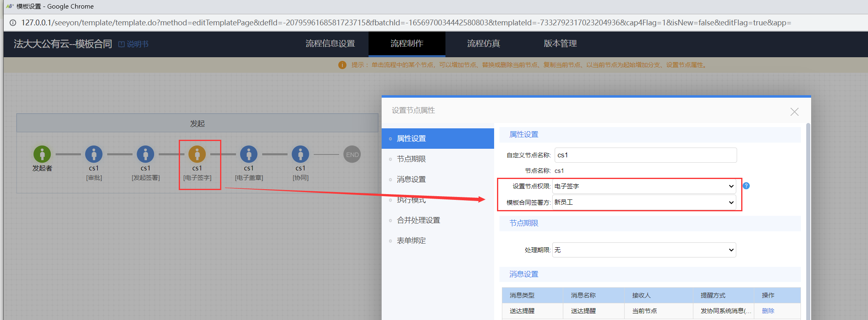868x320 pixels.
Task: Click the gray END node
Action: 352,154
